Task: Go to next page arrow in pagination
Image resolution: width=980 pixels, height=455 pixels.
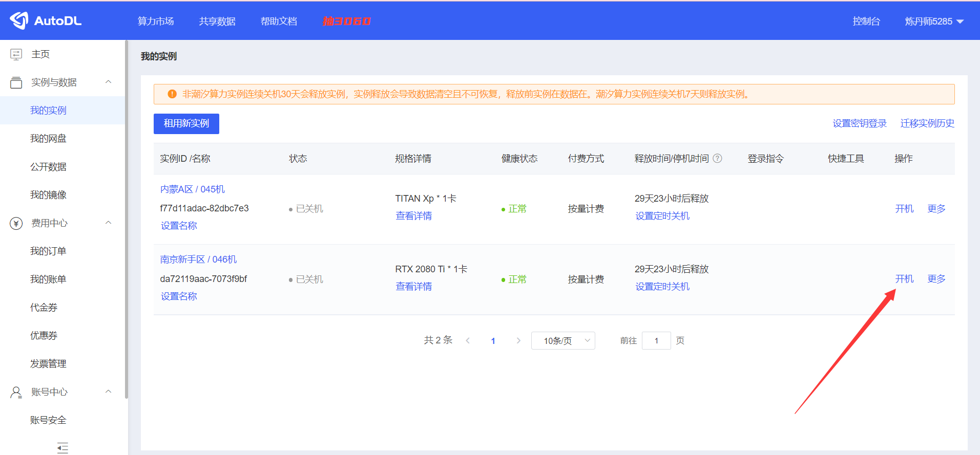Action: (x=518, y=341)
